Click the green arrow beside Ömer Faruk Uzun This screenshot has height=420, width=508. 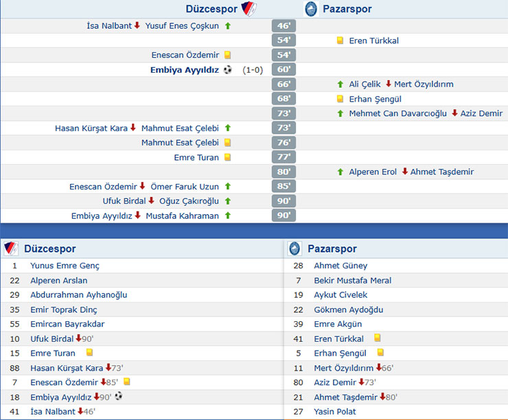[228, 186]
